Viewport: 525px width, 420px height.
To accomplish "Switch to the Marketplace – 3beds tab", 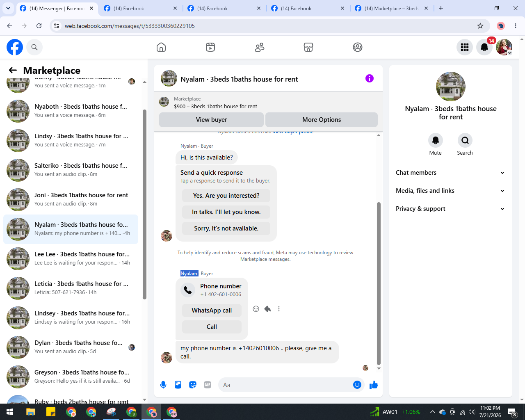I will (x=393, y=8).
